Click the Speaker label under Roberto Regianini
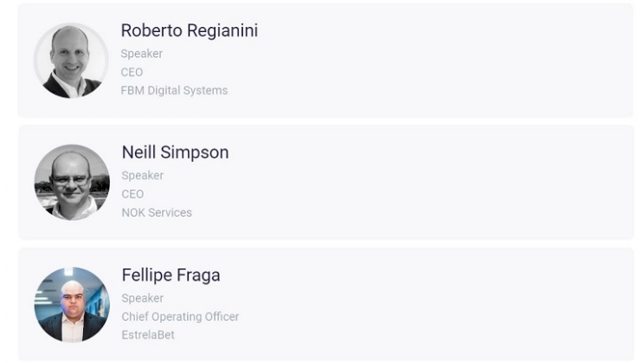Viewport: 644px width, 363px height. (142, 54)
